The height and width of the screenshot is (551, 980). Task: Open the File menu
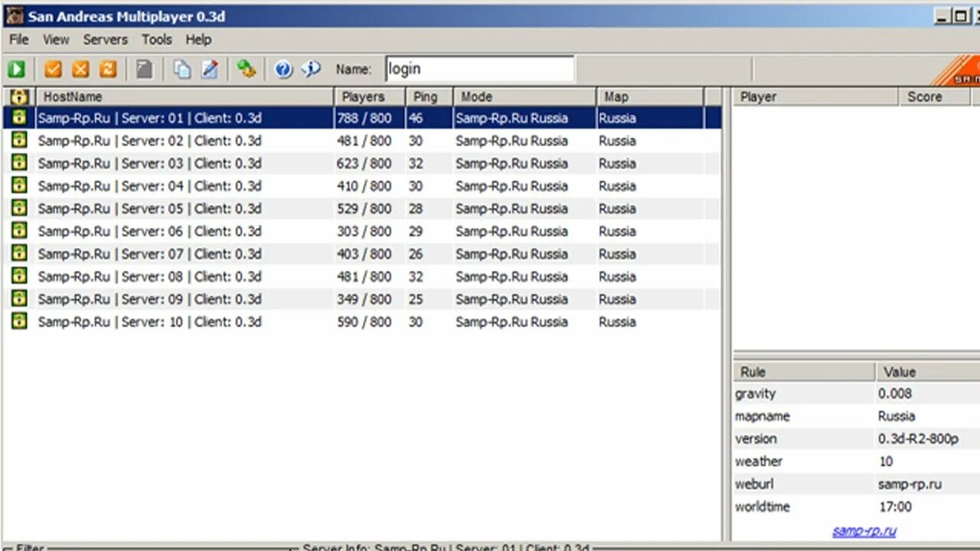coord(18,40)
